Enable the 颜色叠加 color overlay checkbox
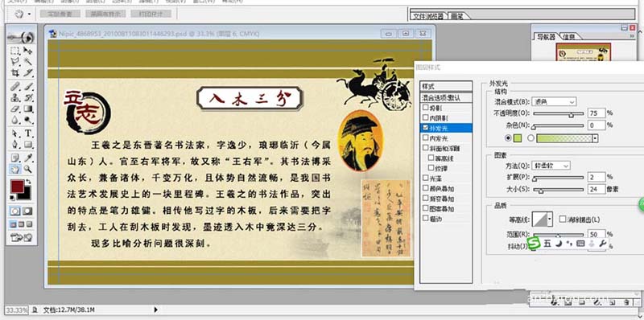The image size is (644, 320). (426, 188)
